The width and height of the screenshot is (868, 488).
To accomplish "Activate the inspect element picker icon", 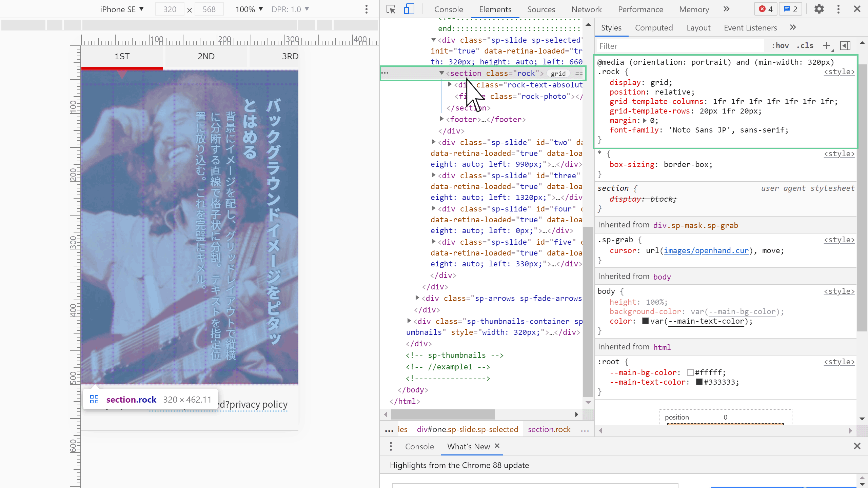I will [391, 9].
